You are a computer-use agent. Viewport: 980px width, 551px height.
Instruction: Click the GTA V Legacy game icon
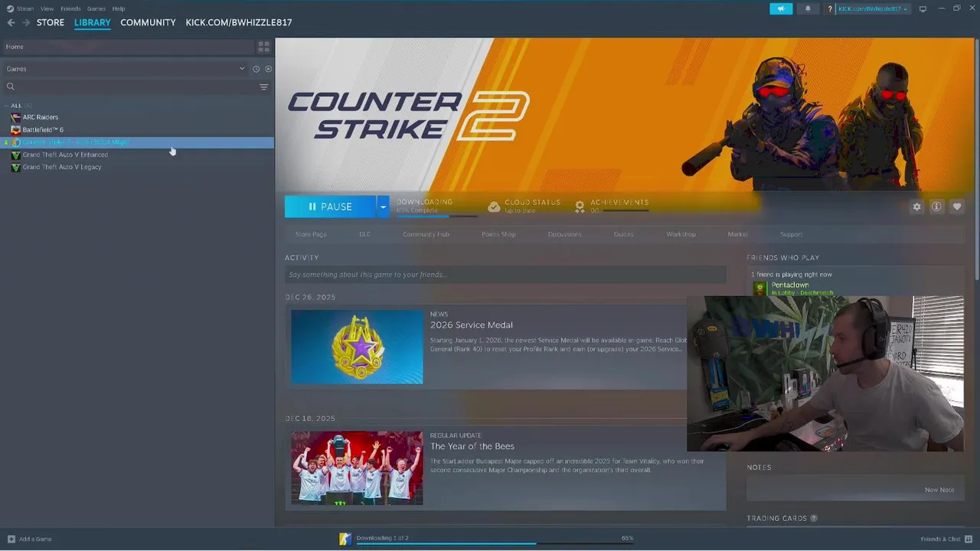pyautogui.click(x=15, y=167)
